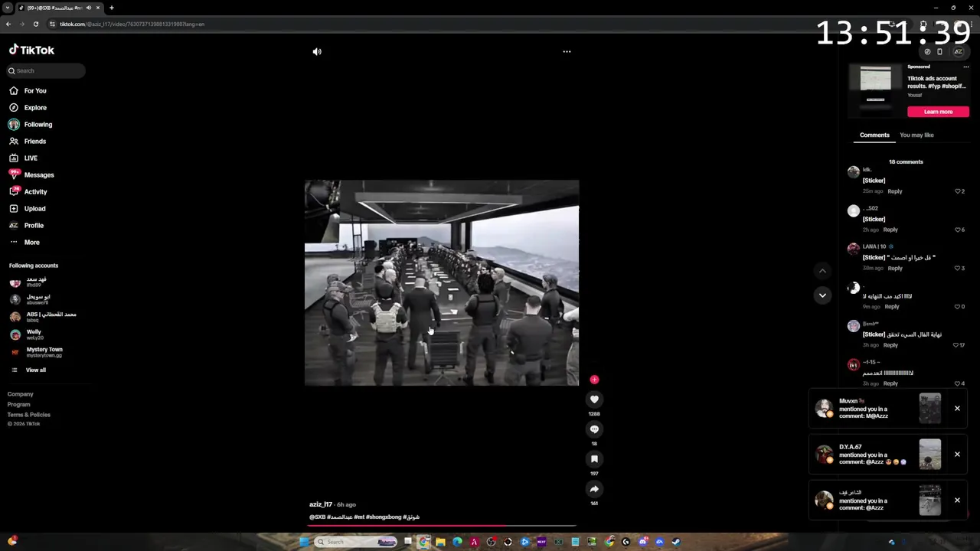Click the video player to pause
This screenshot has width=980, height=551.
point(442,283)
